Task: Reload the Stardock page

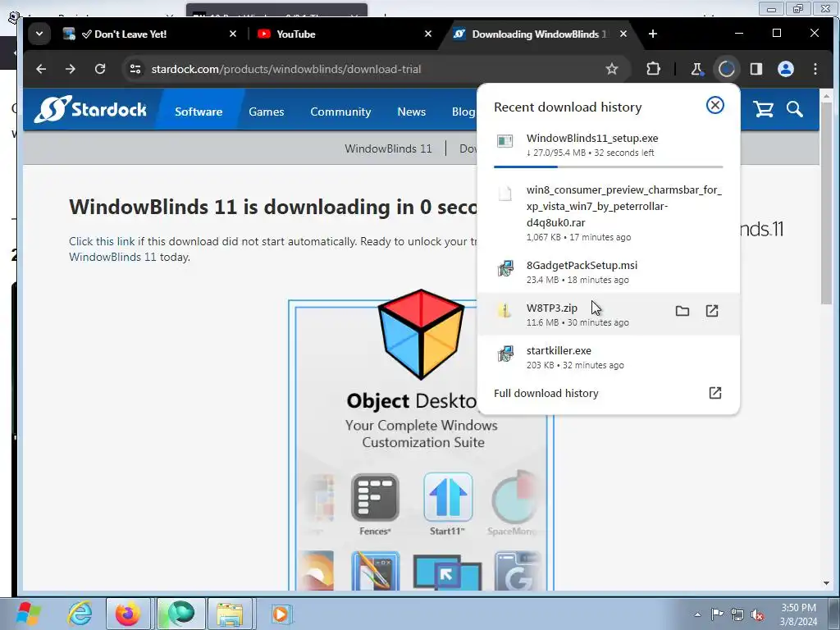Action: click(100, 69)
